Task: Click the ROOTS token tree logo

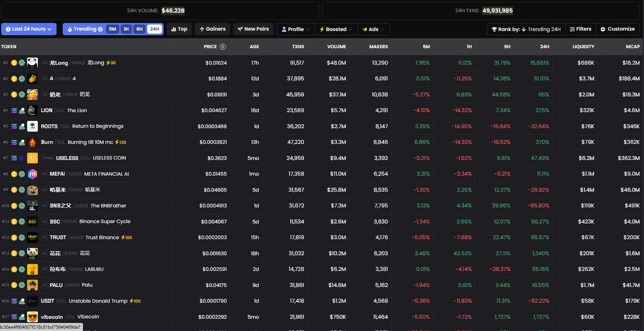Action: pyautogui.click(x=32, y=126)
